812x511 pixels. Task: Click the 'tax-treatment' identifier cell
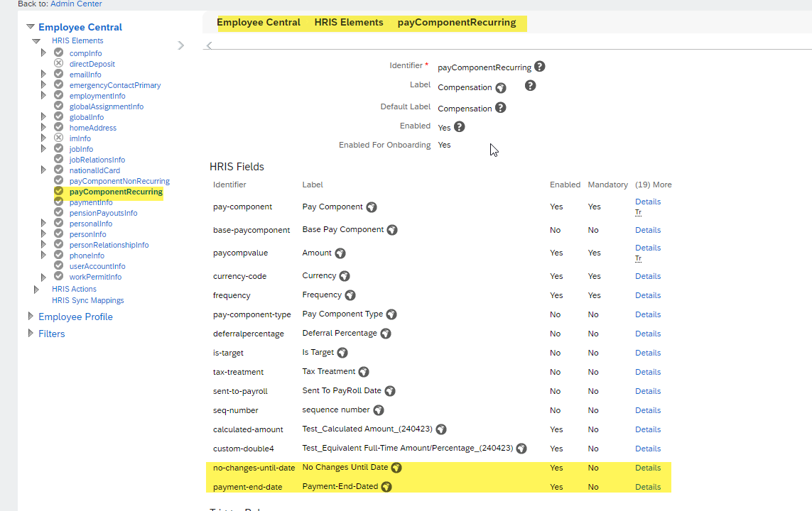click(x=238, y=372)
